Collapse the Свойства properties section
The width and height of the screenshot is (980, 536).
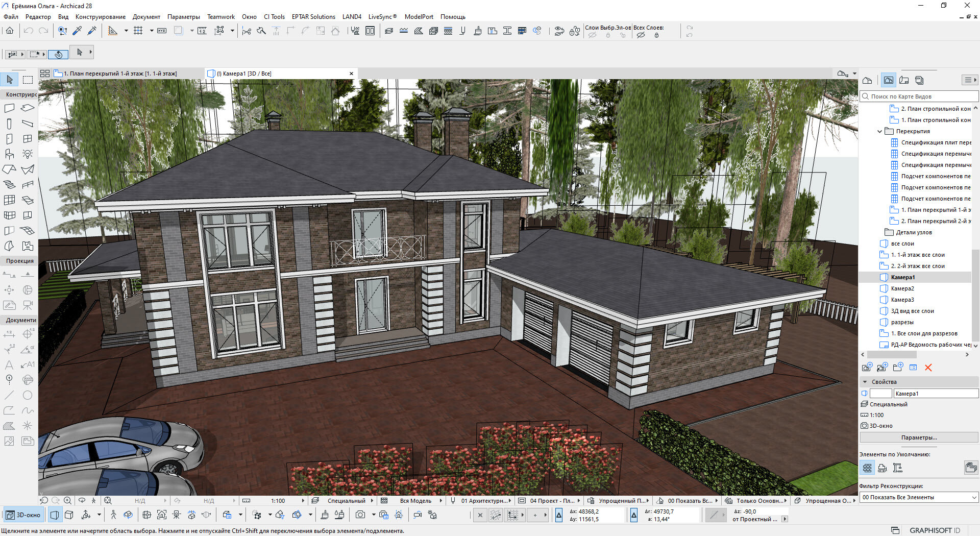865,382
